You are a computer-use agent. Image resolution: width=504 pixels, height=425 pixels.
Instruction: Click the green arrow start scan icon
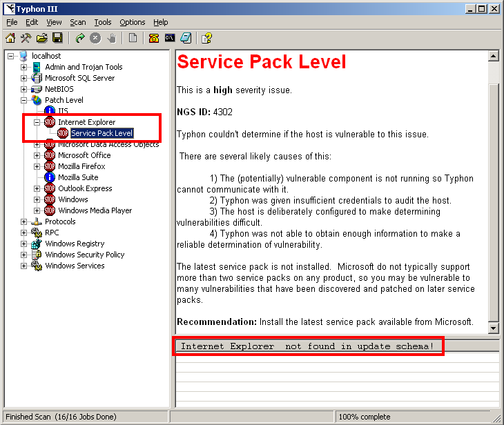[x=79, y=38]
